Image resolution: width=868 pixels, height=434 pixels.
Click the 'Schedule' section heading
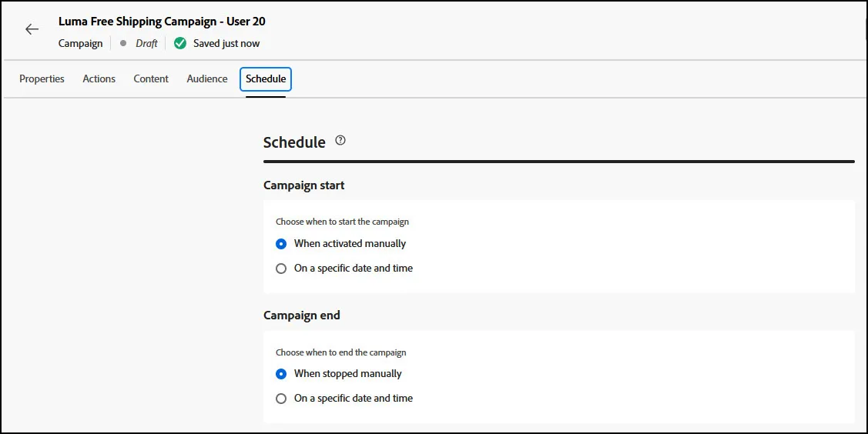click(x=294, y=142)
